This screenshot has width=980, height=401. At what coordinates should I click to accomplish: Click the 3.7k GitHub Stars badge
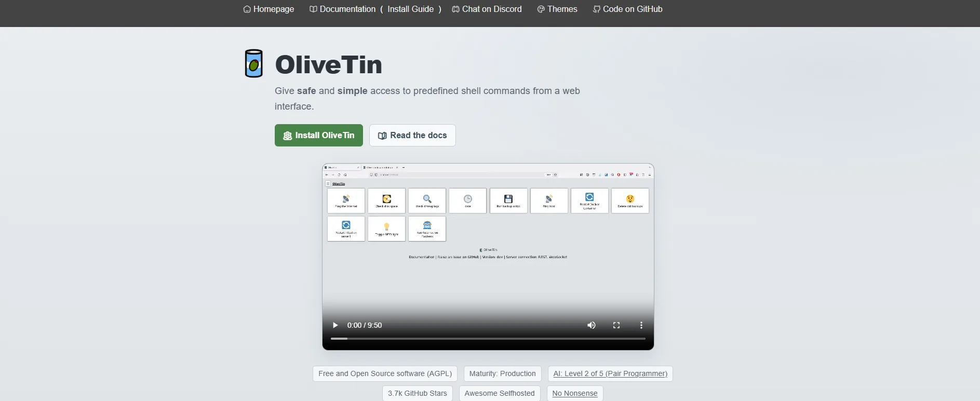418,394
